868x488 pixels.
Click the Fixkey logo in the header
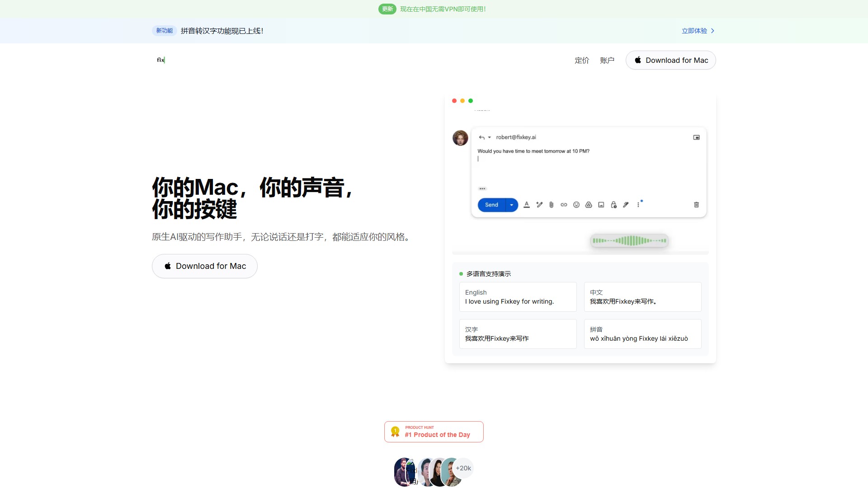(x=161, y=60)
